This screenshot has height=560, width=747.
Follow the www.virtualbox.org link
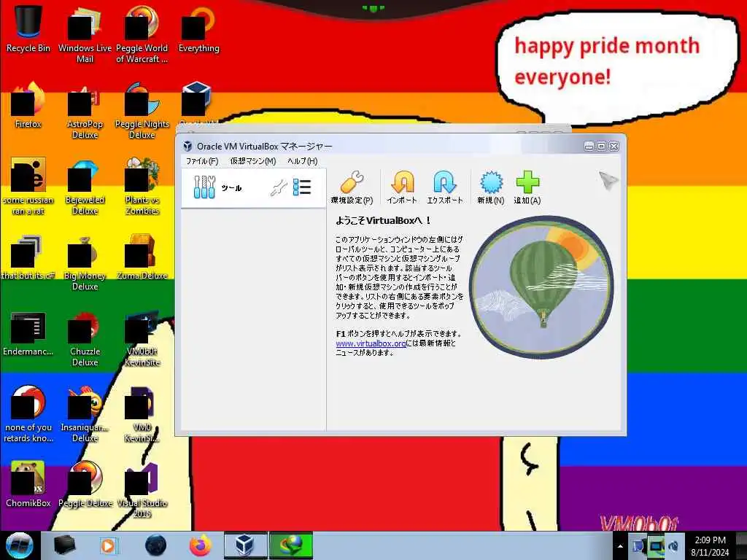coord(371,343)
